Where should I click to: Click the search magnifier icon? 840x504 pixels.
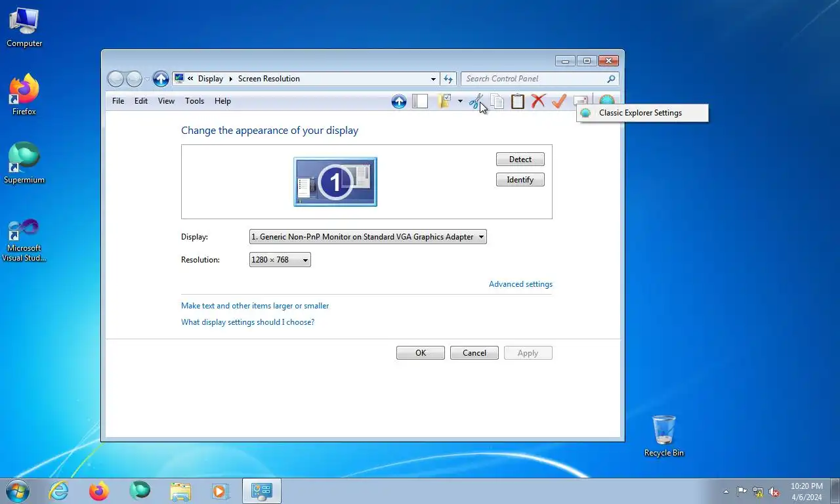pos(612,79)
